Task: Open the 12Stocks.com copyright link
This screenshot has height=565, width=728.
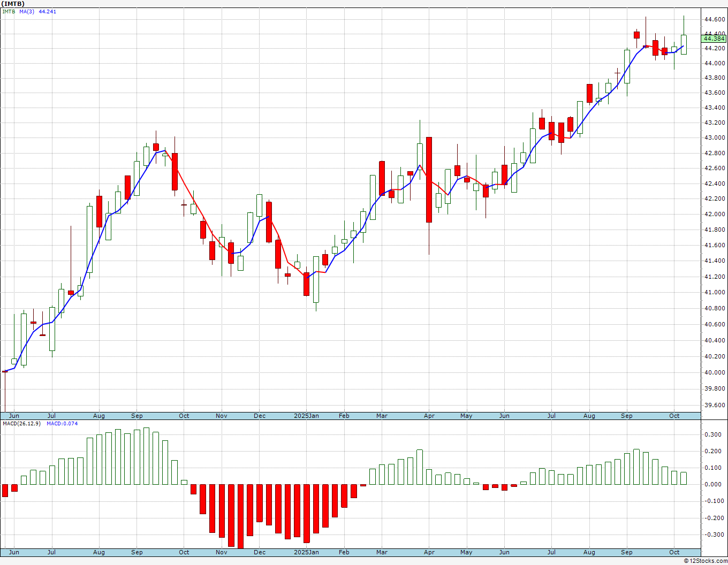Action: pos(705,561)
